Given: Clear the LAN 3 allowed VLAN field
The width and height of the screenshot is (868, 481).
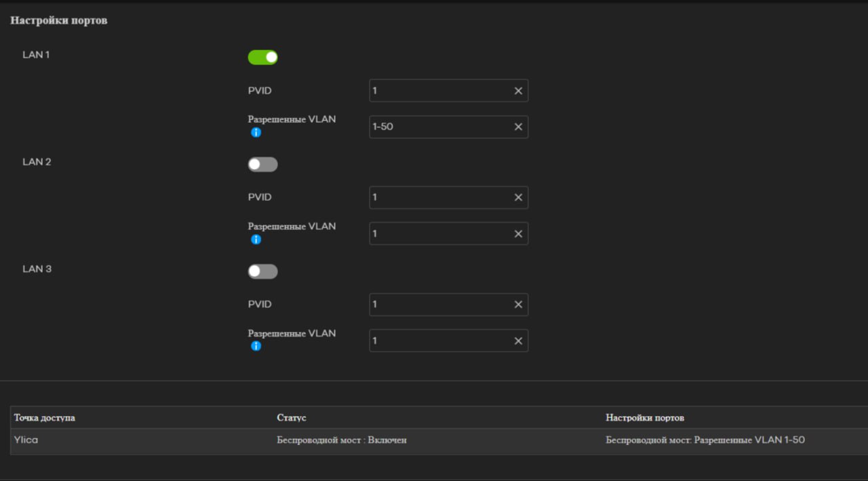Looking at the screenshot, I should 518,341.
